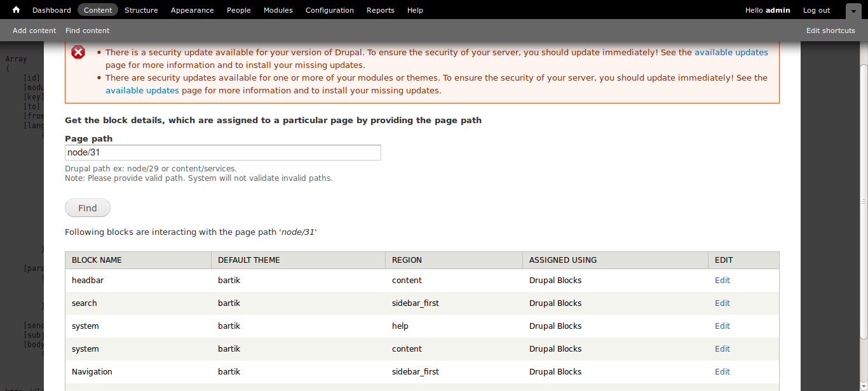868x391 pixels.
Task: Open the Dashboard page
Action: (x=51, y=10)
